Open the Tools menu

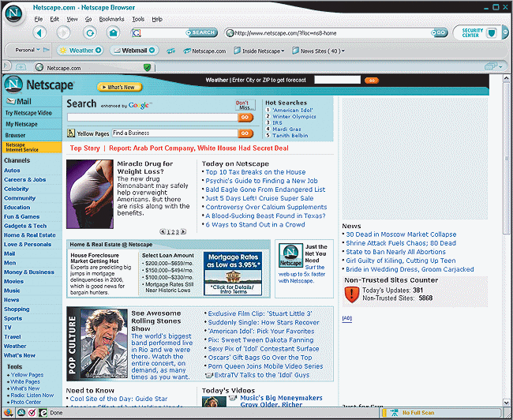pyautogui.click(x=138, y=19)
